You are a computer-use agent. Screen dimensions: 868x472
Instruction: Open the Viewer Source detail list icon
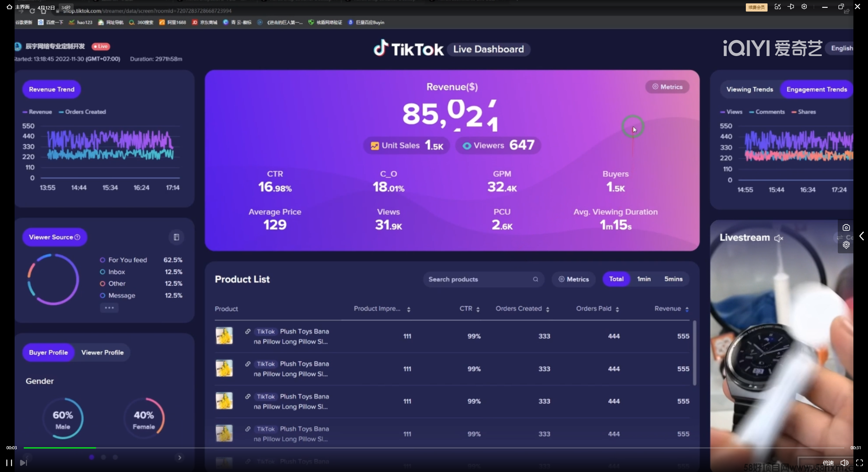(176, 237)
